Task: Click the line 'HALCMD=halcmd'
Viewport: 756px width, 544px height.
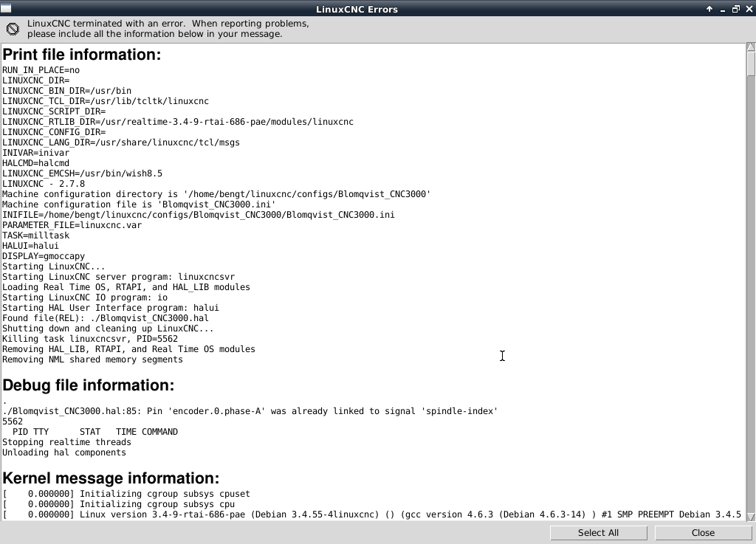Action: [35, 163]
